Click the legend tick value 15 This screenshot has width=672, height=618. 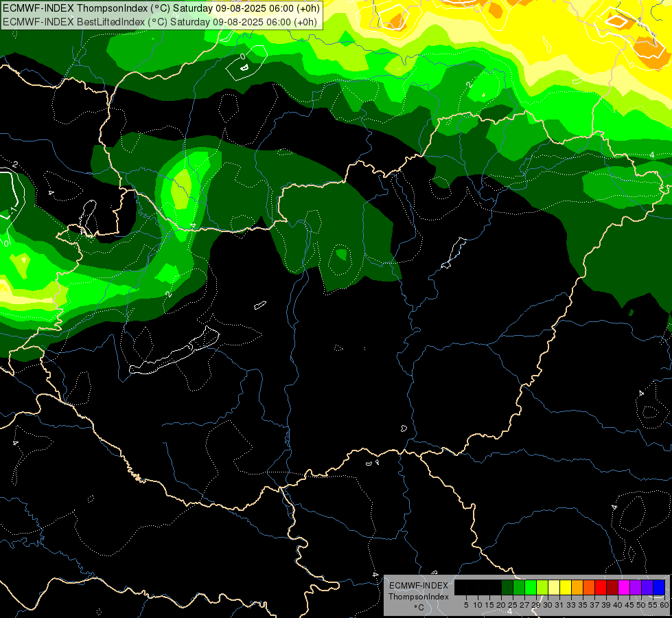point(489,605)
